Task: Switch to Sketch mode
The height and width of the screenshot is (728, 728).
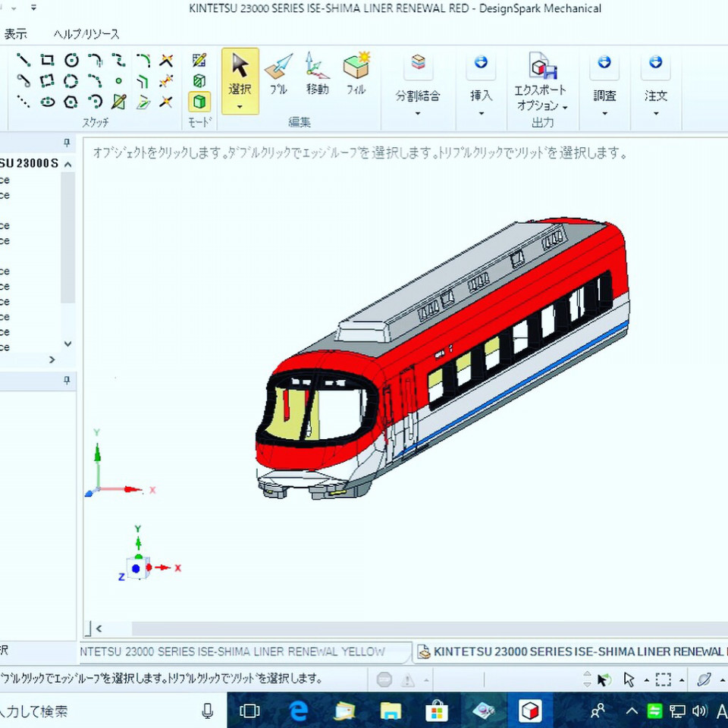Action: click(x=199, y=61)
